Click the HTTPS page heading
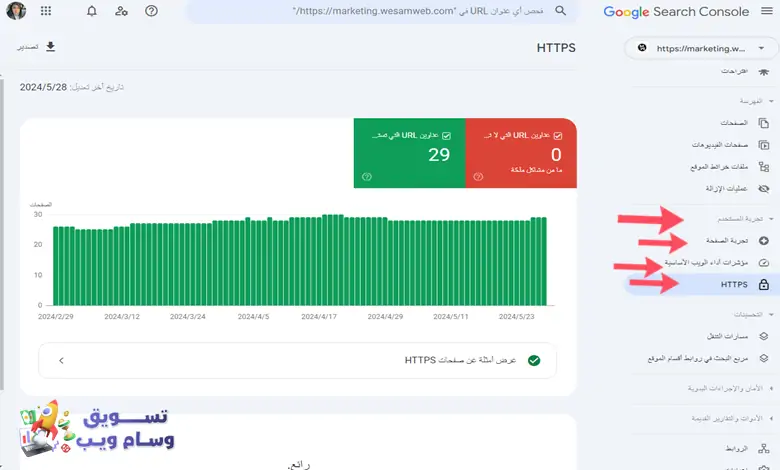The height and width of the screenshot is (470, 780). 556,48
